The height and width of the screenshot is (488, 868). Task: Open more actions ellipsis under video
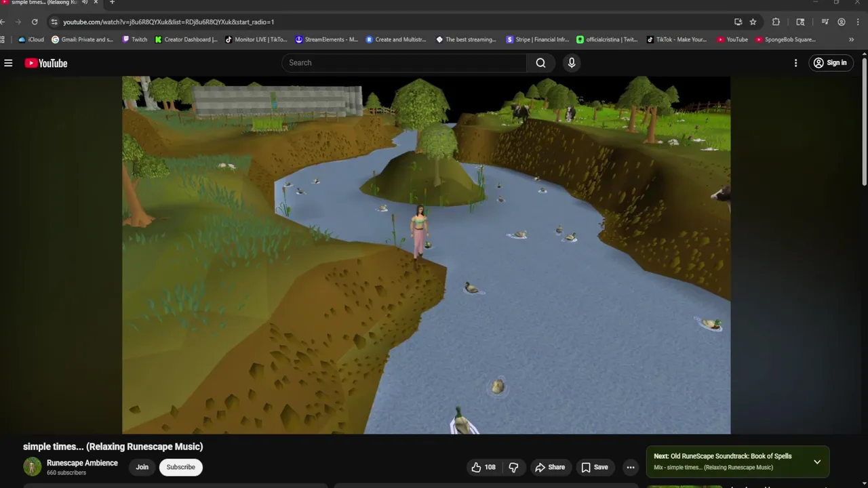(631, 467)
